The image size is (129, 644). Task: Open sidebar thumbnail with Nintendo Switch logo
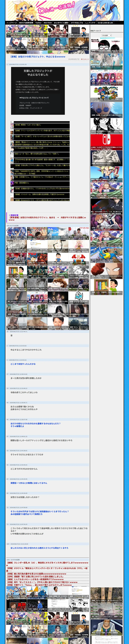click(106, 142)
